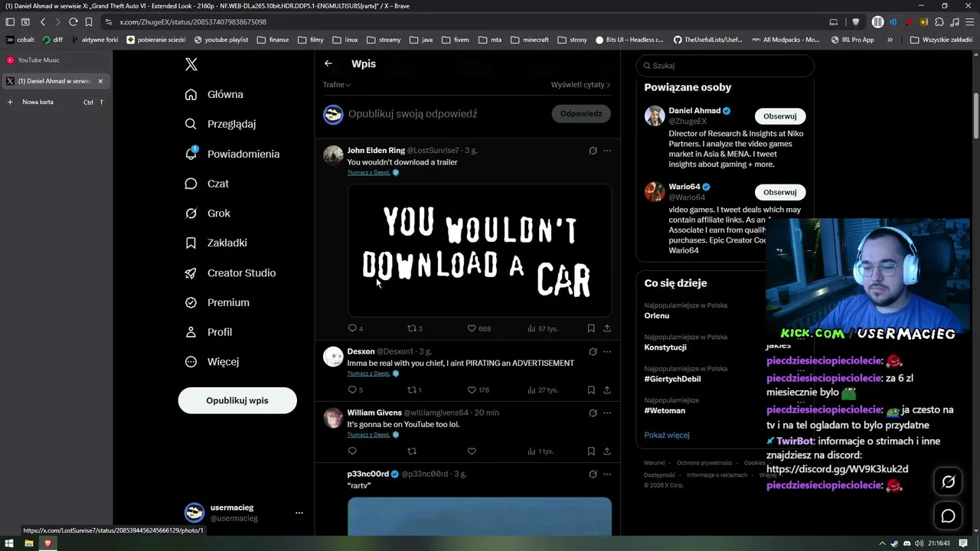Viewport: 980px width, 551px height.
Task: Click the Szukaj search field
Action: pyautogui.click(x=725, y=66)
